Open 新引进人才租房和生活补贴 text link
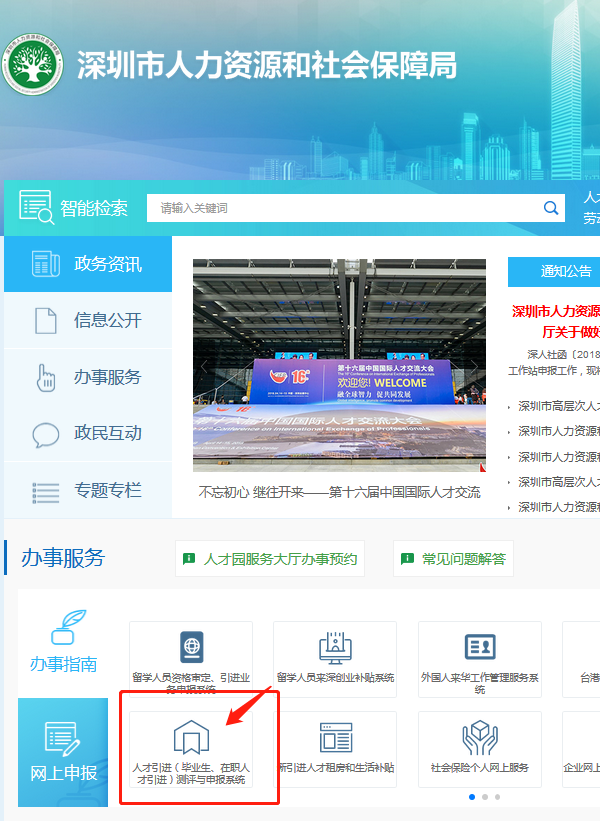 336,768
